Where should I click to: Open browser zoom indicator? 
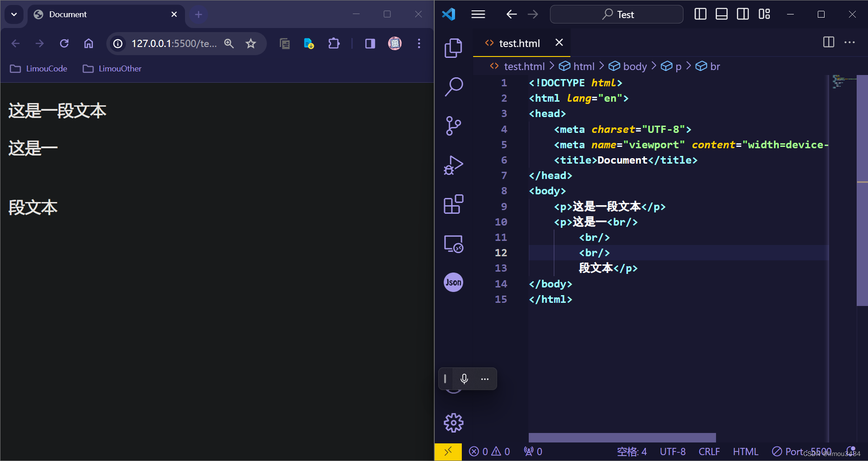229,43
